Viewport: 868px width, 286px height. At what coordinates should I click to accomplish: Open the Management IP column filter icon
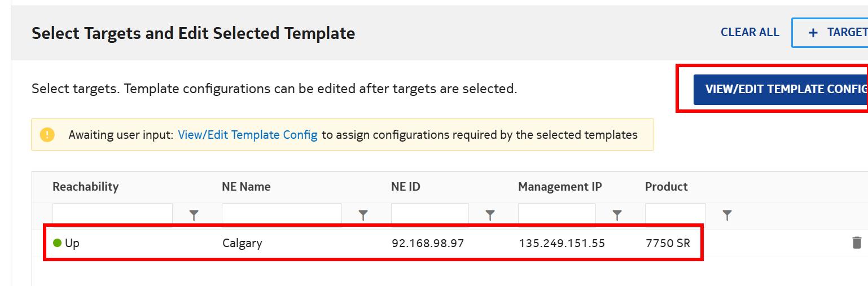pyautogui.click(x=617, y=215)
